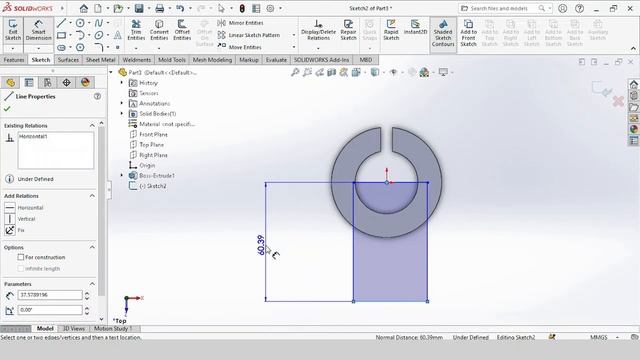Click the Print icon in title bar
Screen dimensions: 640x360
pyautogui.click(x=160, y=8)
